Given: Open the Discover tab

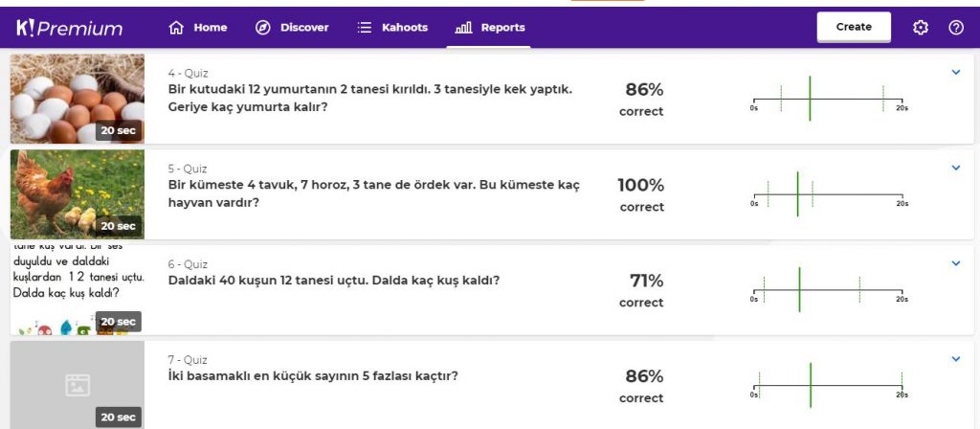Looking at the screenshot, I should click(292, 28).
